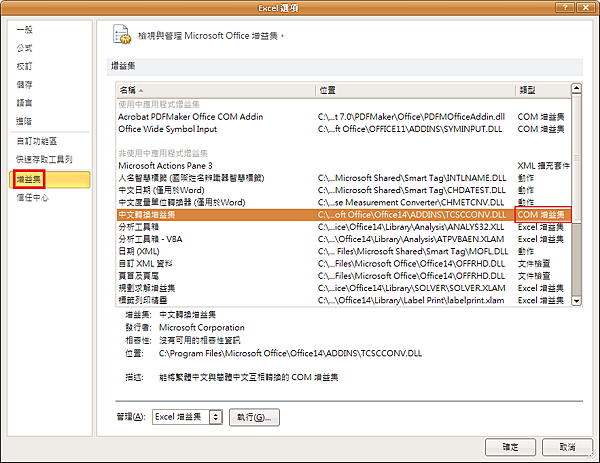
Task: Click the INTLNAME.DLL location cell
Action: [x=412, y=178]
